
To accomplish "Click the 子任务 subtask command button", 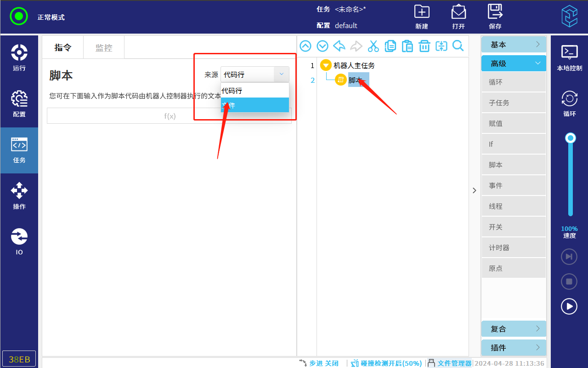I will tap(514, 103).
